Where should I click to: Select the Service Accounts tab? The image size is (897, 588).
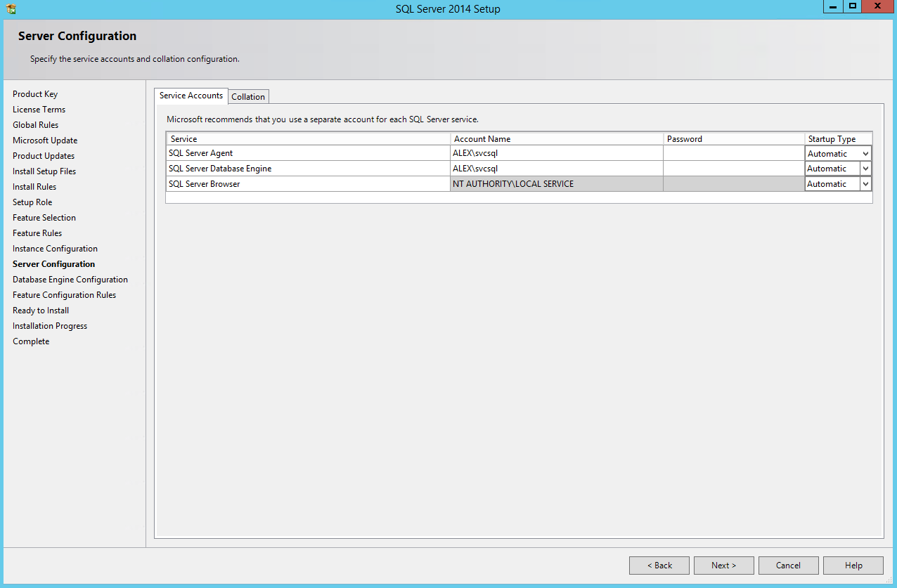tap(191, 96)
